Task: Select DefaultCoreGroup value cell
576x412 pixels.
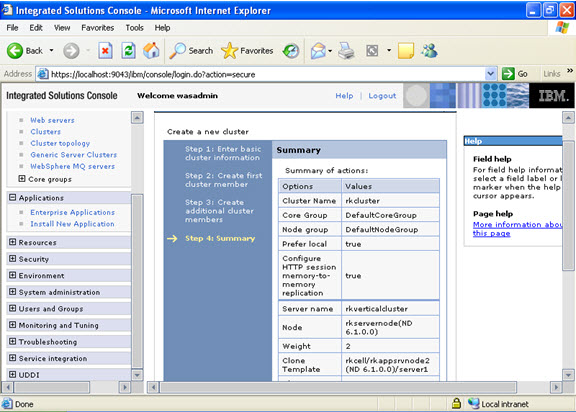Action: [390, 215]
